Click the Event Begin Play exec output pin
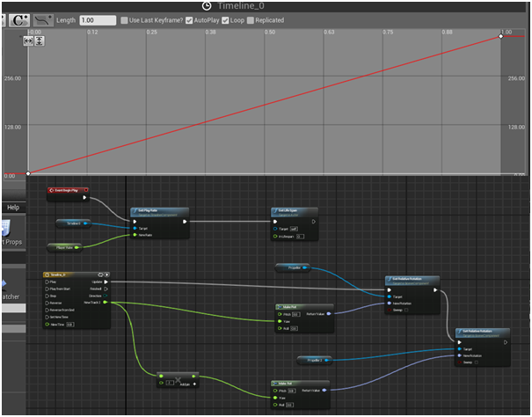532x417 pixels. 84,197
